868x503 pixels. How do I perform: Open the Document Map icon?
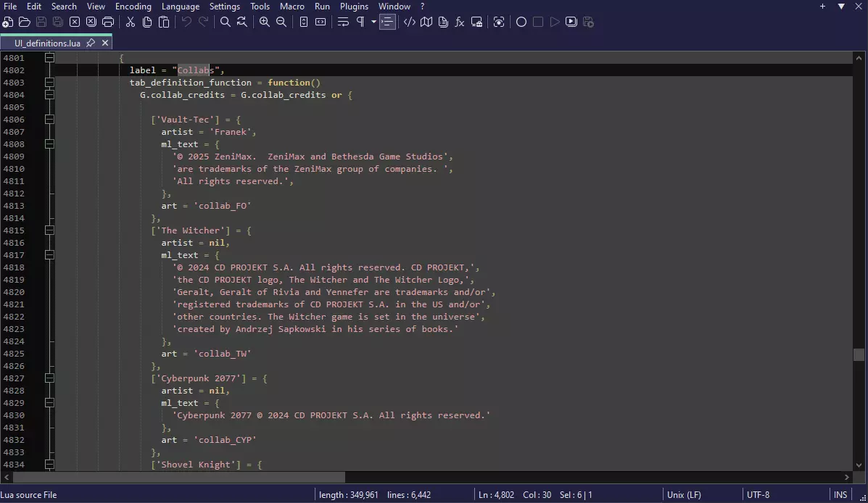pyautogui.click(x=426, y=22)
